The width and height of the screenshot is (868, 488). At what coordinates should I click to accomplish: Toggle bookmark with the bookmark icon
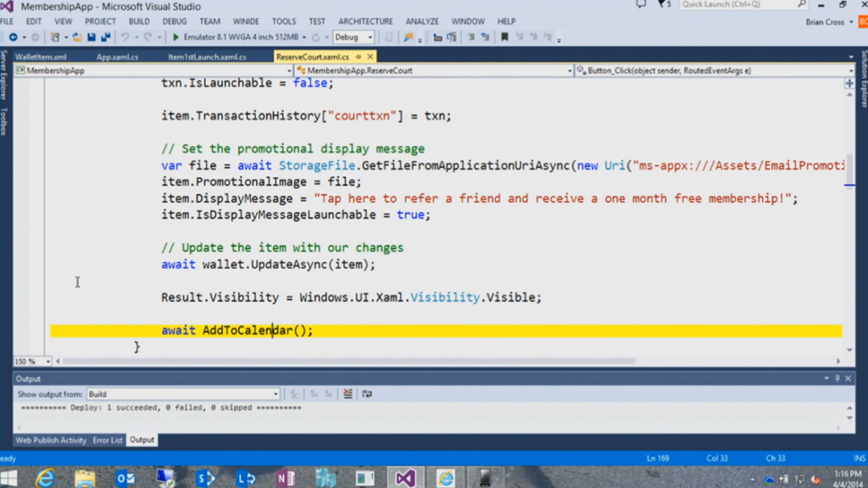tap(504, 37)
